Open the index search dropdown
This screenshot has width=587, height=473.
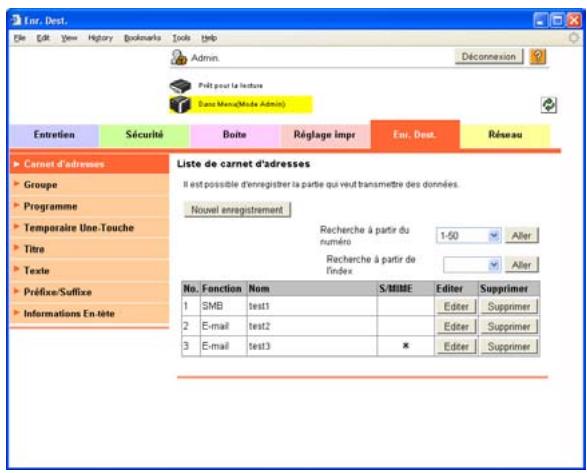tap(472, 265)
